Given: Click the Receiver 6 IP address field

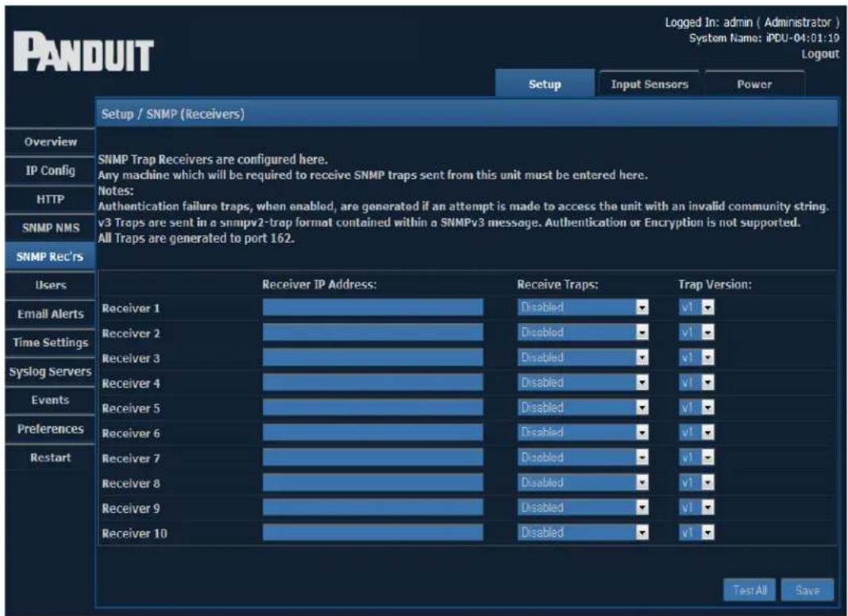Looking at the screenshot, I should pos(372,432).
